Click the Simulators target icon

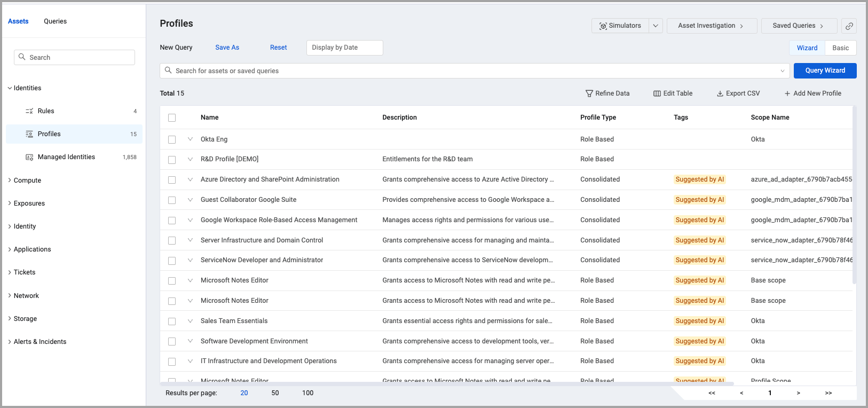pos(603,26)
